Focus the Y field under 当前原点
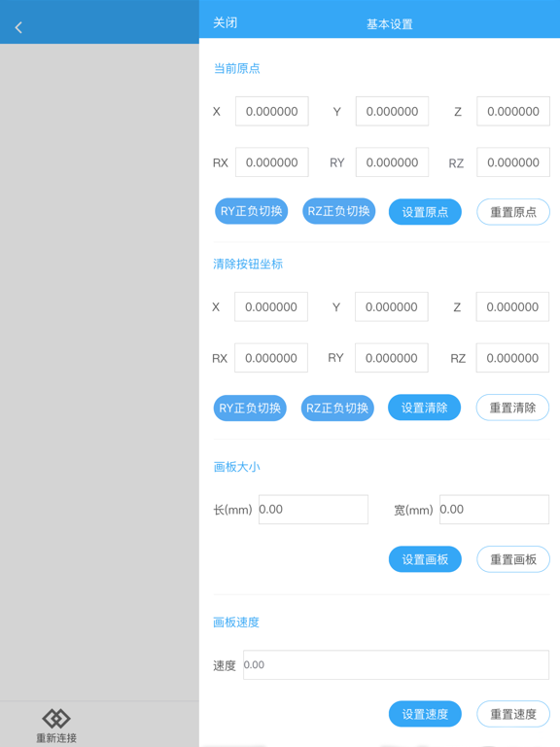The width and height of the screenshot is (560, 747). pos(392,111)
